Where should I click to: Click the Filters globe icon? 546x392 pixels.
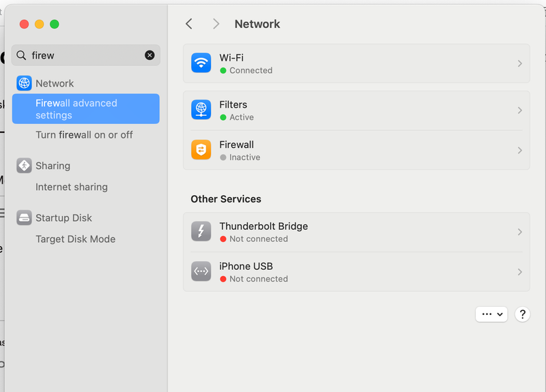pos(201,110)
